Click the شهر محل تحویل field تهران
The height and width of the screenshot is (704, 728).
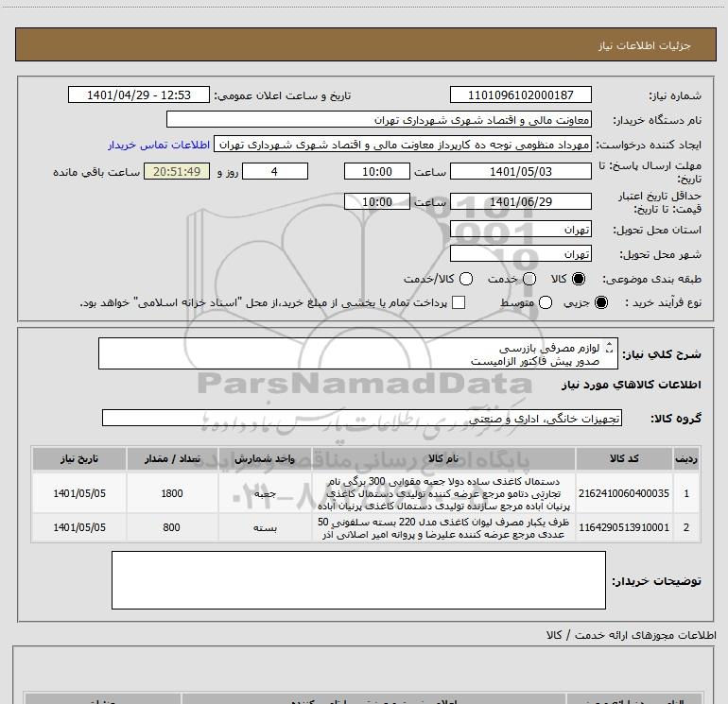click(520, 254)
